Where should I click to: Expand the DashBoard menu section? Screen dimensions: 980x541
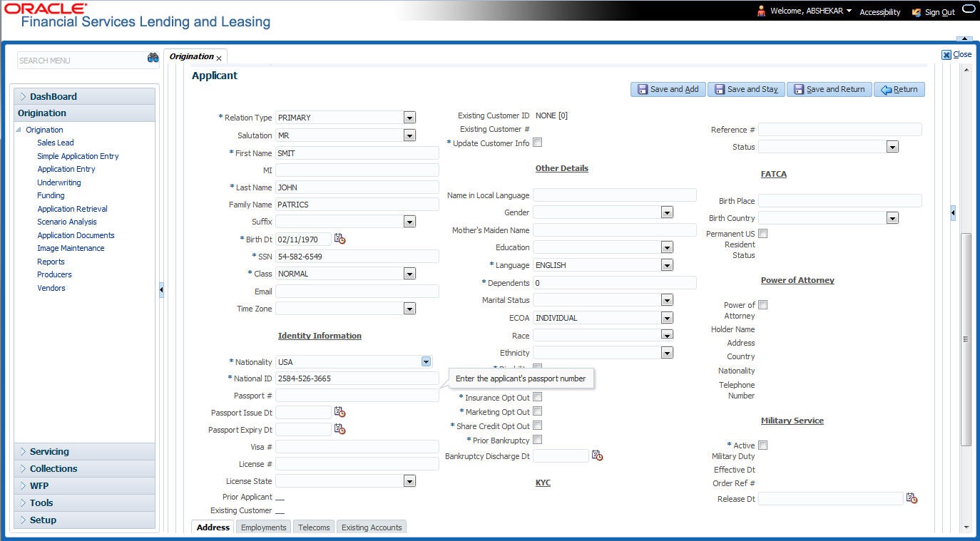(85, 96)
